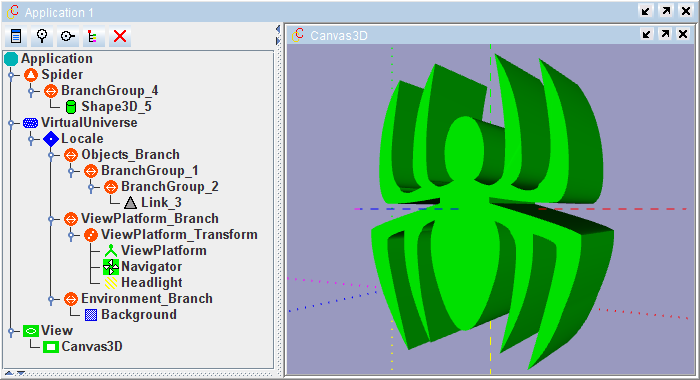Image resolution: width=700 pixels, height=380 pixels.
Task: Click the green eye View icon
Action: tap(31, 331)
